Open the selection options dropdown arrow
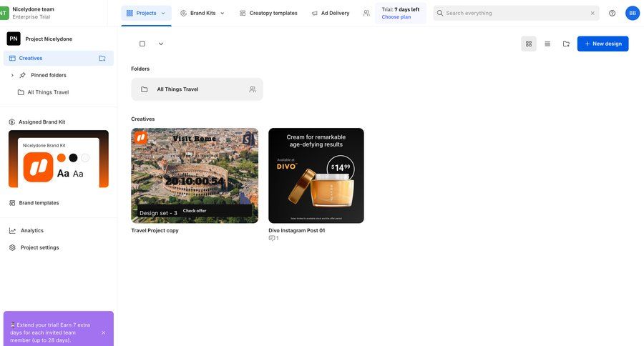 pos(161,44)
